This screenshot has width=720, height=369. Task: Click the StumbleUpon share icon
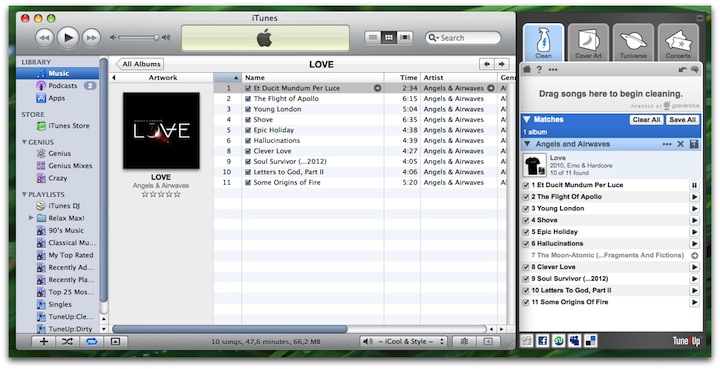point(558,341)
